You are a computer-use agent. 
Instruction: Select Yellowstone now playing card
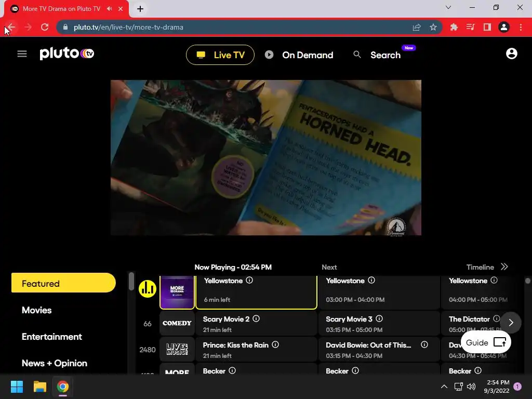coord(257,292)
